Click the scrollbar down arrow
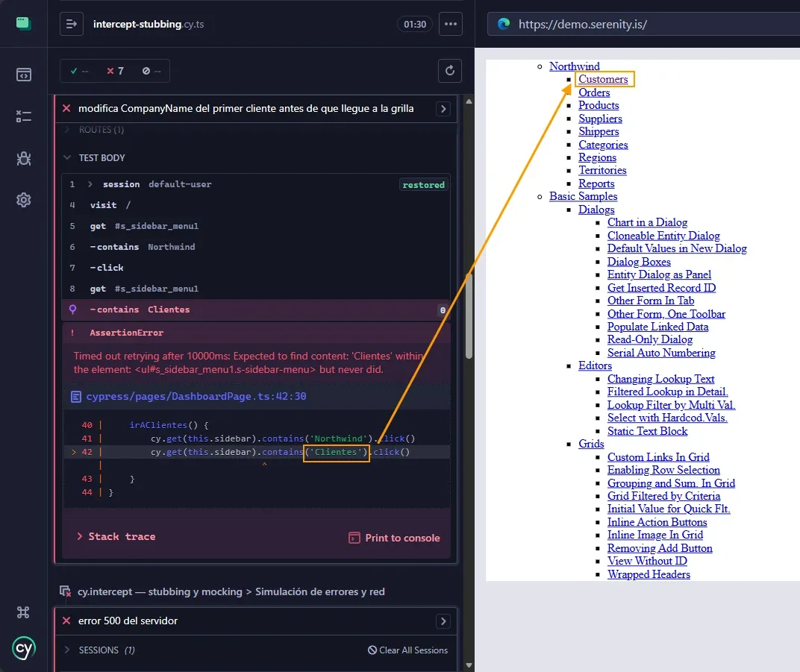The height and width of the screenshot is (672, 800). click(x=469, y=665)
